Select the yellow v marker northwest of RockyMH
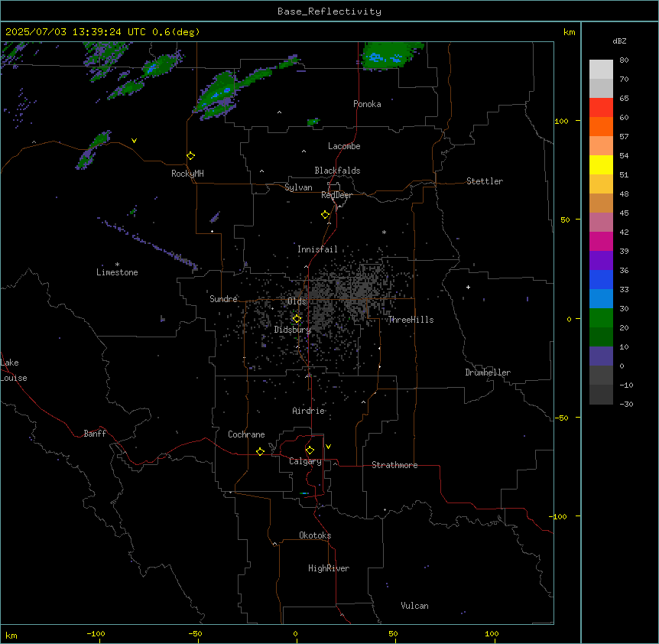This screenshot has width=659, height=644. coord(134,141)
